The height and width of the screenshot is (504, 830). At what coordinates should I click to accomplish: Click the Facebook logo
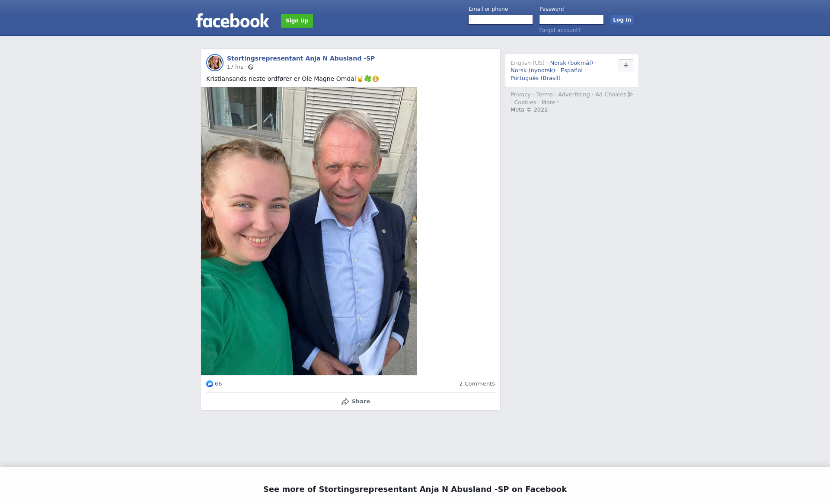232,21
